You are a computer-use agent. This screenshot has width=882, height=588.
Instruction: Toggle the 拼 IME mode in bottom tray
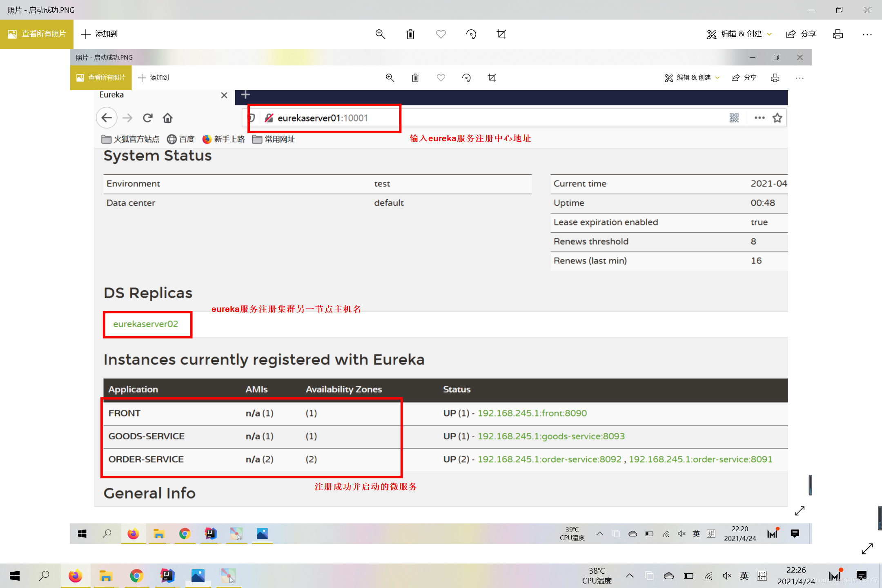[762, 576]
